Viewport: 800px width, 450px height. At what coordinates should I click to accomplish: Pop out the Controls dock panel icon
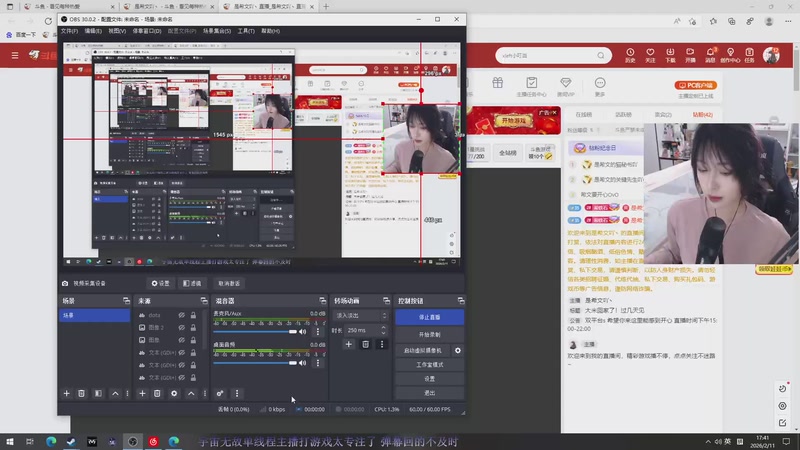pyautogui.click(x=461, y=301)
